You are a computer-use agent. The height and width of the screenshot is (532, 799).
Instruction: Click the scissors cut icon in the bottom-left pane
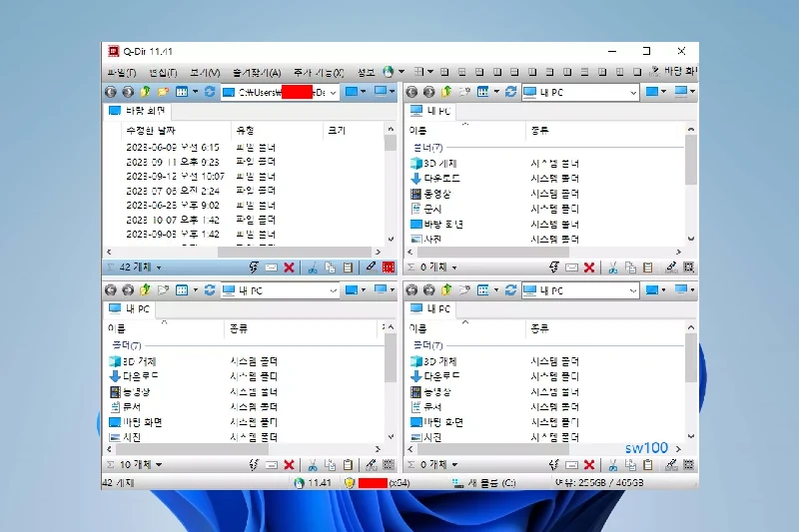313,465
